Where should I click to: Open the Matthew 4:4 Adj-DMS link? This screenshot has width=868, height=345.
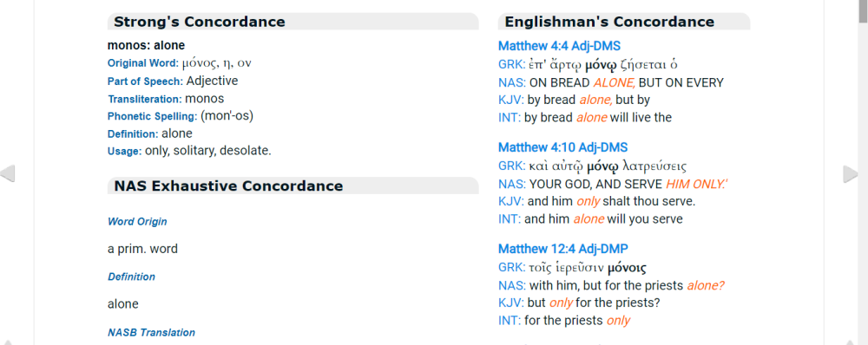(559, 46)
